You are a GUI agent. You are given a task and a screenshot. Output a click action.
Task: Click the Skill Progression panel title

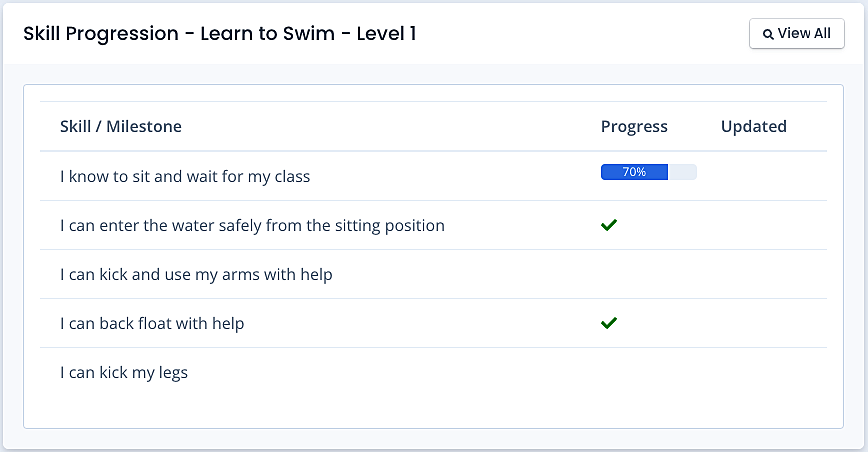click(x=220, y=34)
